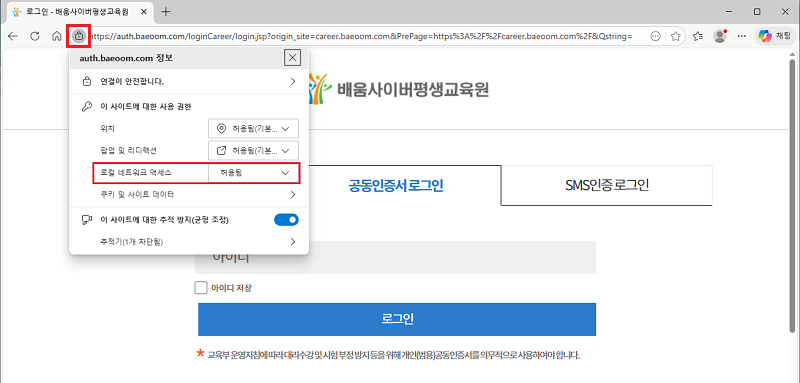Open the address bar options icon

656,36
